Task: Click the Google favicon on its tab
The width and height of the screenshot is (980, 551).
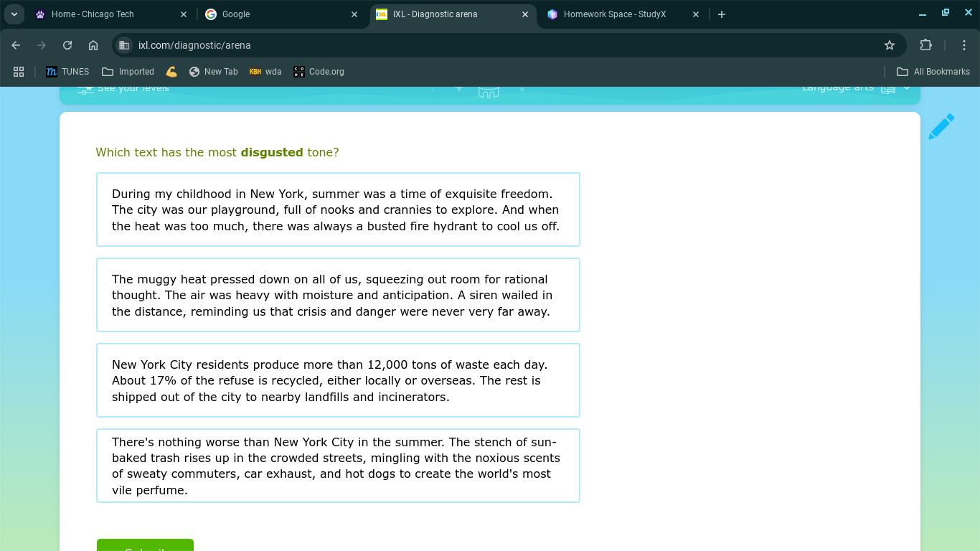Action: (211, 14)
